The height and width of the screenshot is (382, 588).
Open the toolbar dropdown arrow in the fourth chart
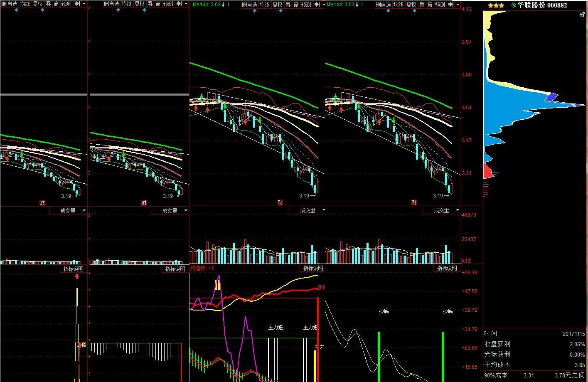point(458,5)
